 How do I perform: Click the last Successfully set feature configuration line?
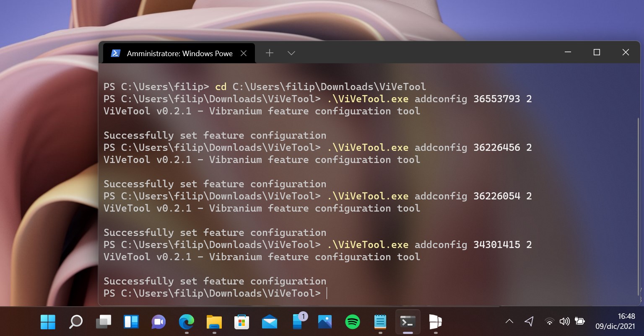pyautogui.click(x=215, y=281)
